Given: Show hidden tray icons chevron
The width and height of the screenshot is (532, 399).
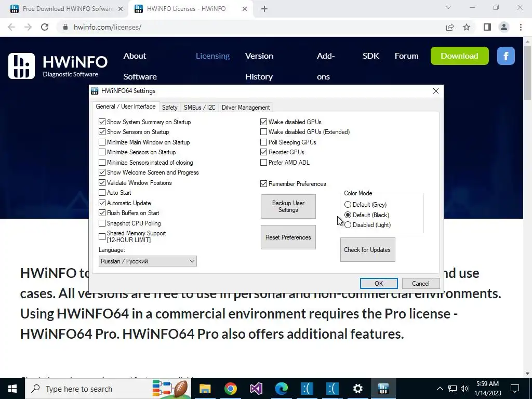Looking at the screenshot, I should tap(440, 389).
